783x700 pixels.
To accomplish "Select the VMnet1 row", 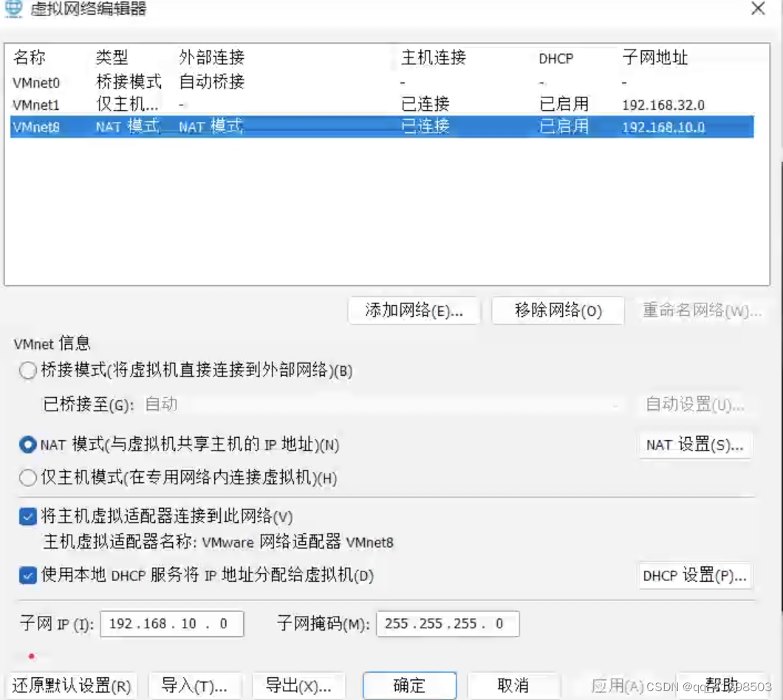I will [382, 104].
